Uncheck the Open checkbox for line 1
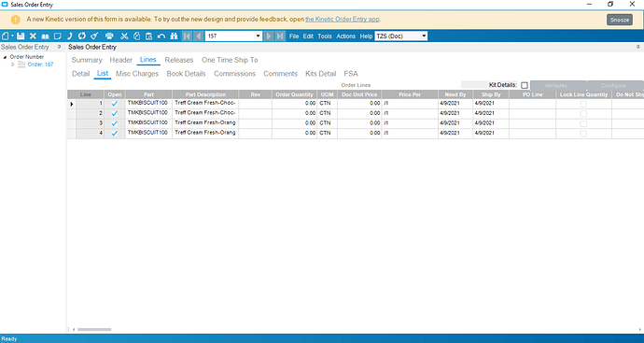 (x=115, y=104)
